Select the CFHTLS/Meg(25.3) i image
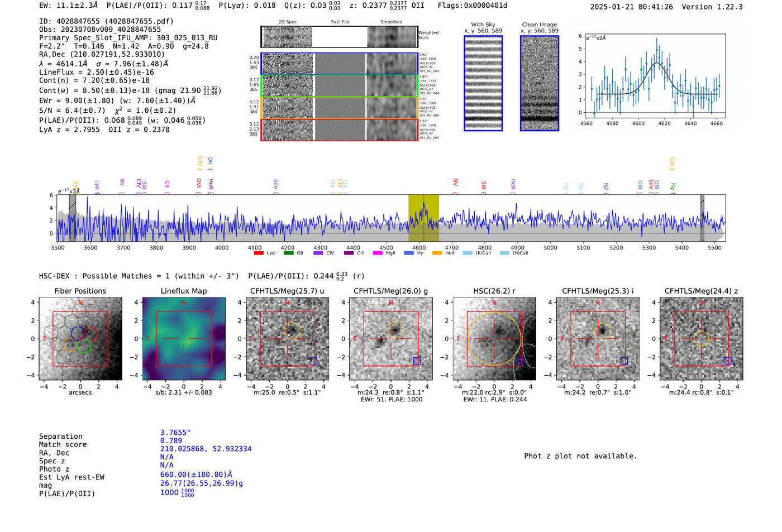This screenshot has height=532, width=782. [598, 338]
